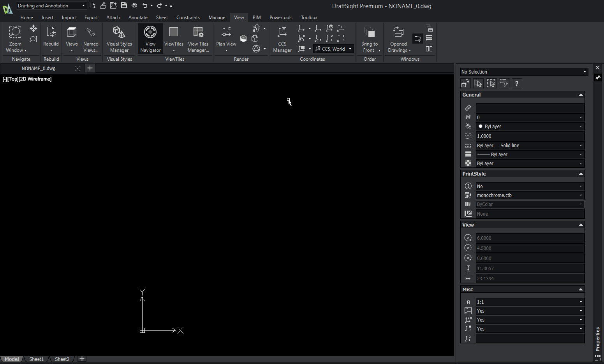Image resolution: width=604 pixels, height=364 pixels.
Task: Click the Save icon in quick access toolbar
Action: 124,5
